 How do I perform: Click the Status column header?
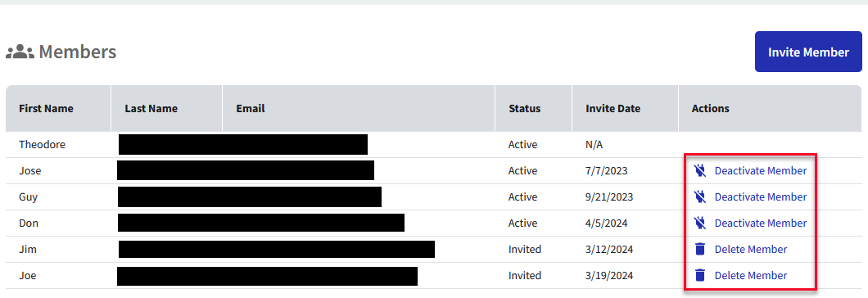click(525, 109)
